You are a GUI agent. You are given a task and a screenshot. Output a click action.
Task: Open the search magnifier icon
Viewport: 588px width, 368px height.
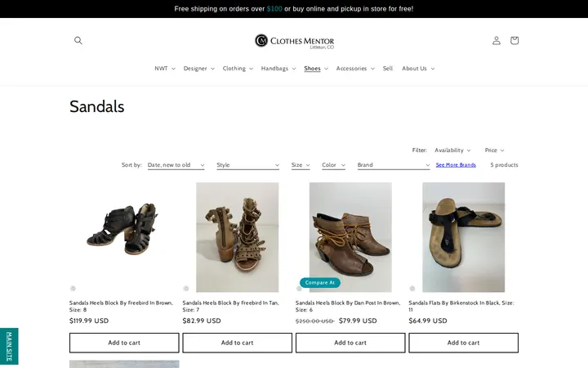78,40
